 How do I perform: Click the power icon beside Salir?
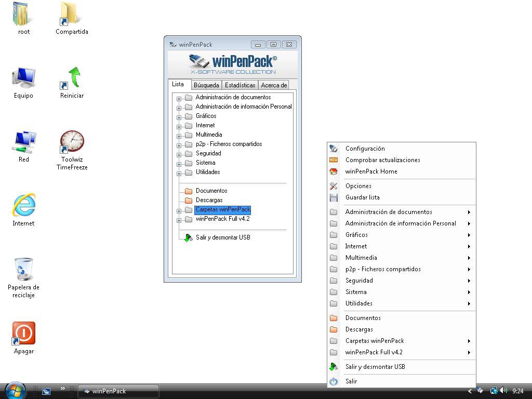(334, 381)
